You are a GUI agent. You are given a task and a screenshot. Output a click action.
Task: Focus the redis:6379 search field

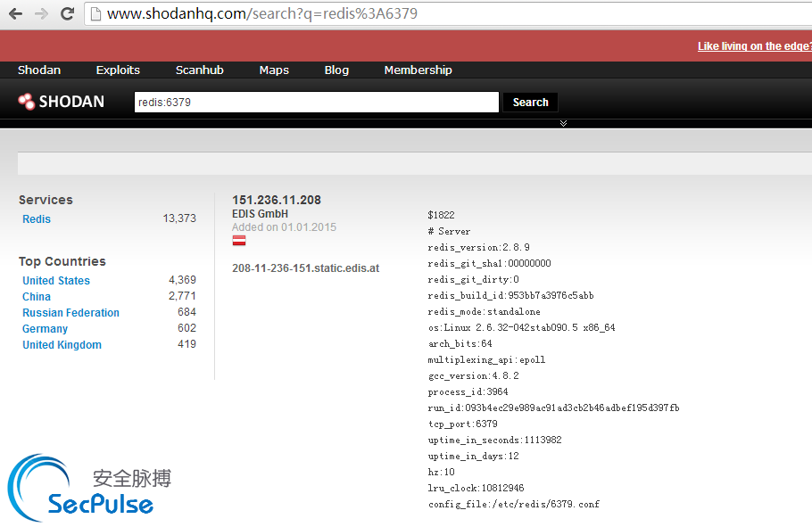(317, 102)
